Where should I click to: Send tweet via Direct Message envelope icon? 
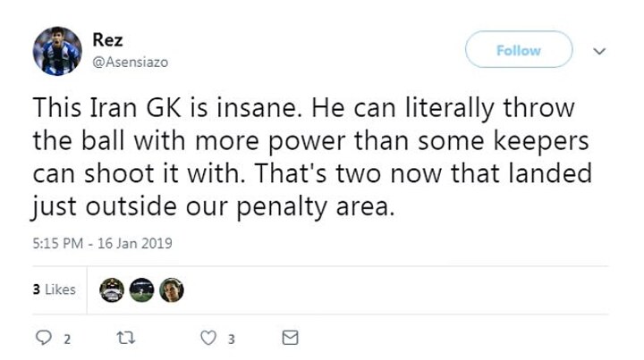pyautogui.click(x=290, y=339)
